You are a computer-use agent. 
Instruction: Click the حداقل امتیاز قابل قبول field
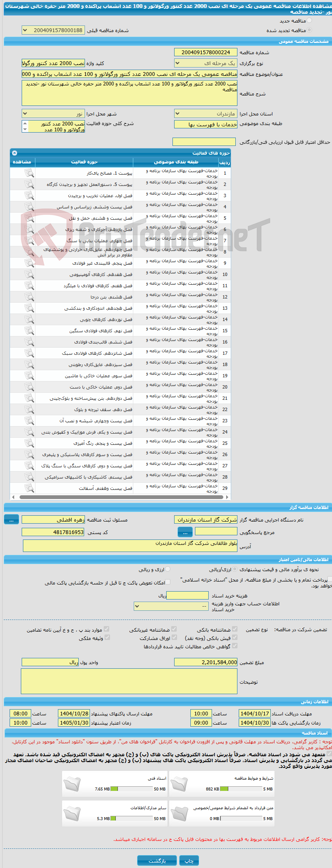[x=204, y=142]
